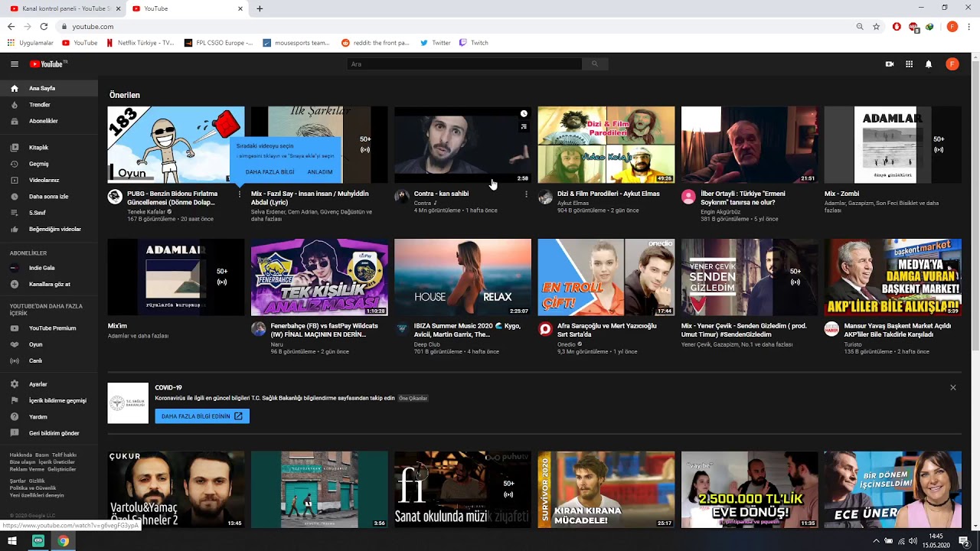The image size is (980, 551).
Task: Open the Mix - Zombi thumbnail
Action: pyautogui.click(x=893, y=145)
